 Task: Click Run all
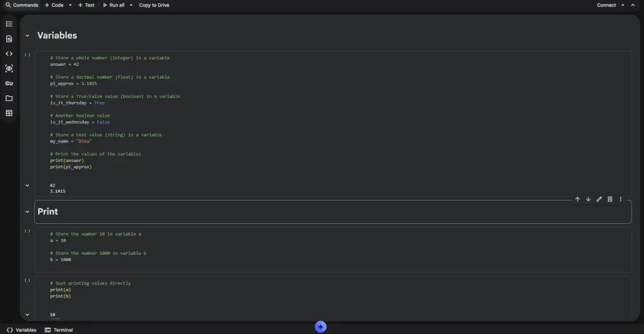[114, 5]
